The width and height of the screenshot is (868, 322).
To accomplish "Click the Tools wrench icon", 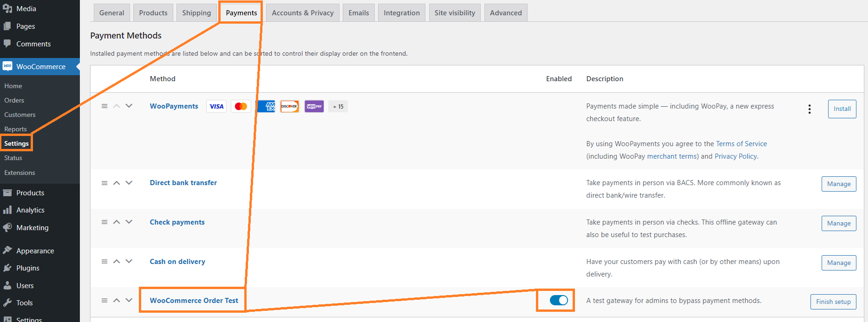I will pyautogui.click(x=7, y=303).
